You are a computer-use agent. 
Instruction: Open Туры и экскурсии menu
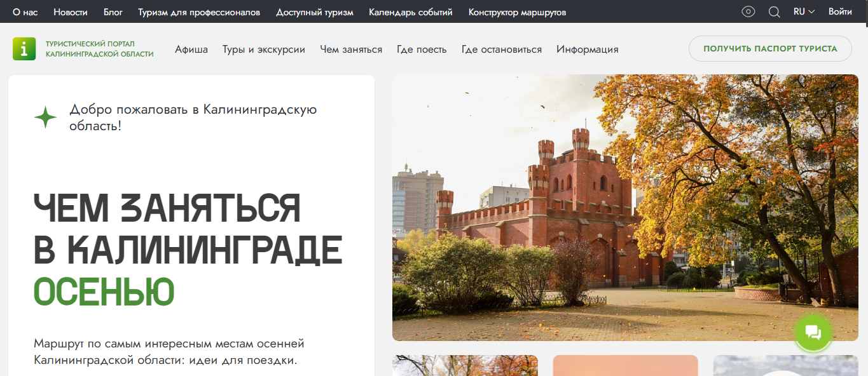point(264,50)
